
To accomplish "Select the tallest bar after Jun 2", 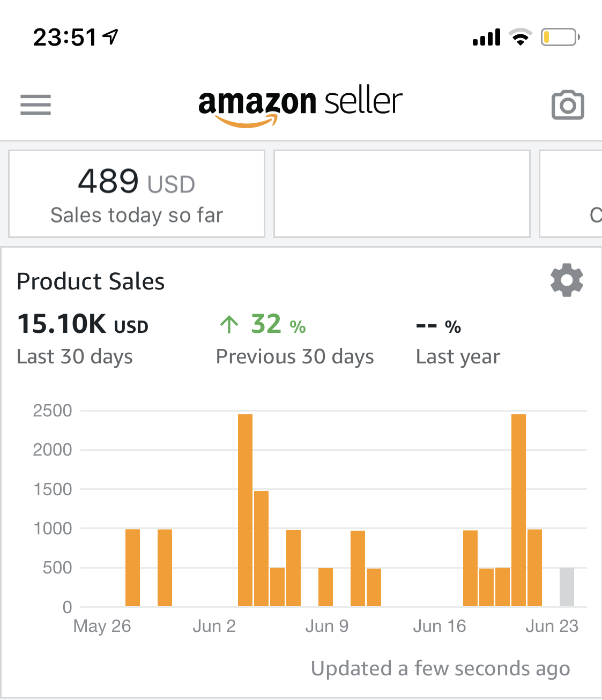I will click(x=245, y=509).
